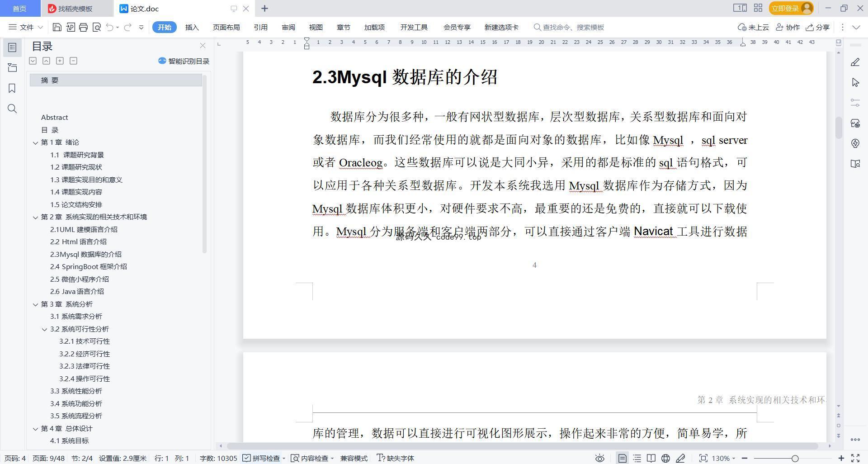
Task: Close the 目录 navigation pane
Action: tap(203, 46)
